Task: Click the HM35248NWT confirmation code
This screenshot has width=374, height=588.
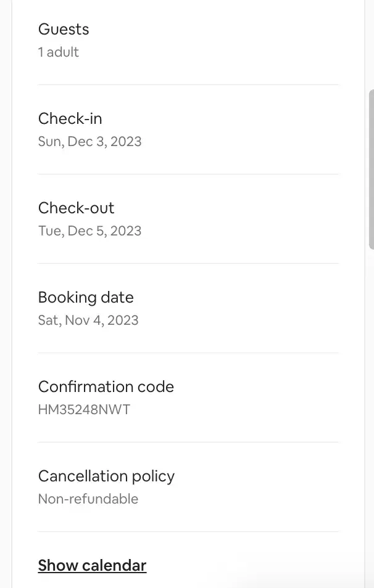Action: [84, 410]
